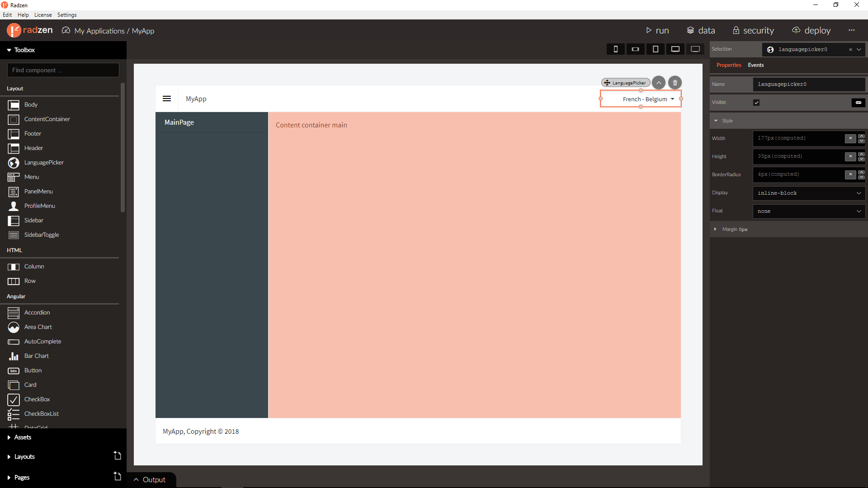Open the Settings menu

(x=67, y=15)
